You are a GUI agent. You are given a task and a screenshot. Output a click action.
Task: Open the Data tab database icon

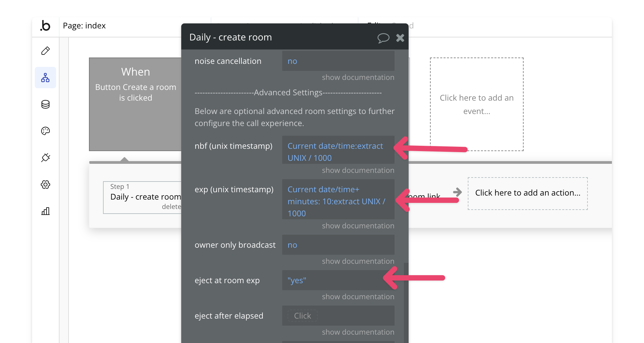tap(45, 104)
